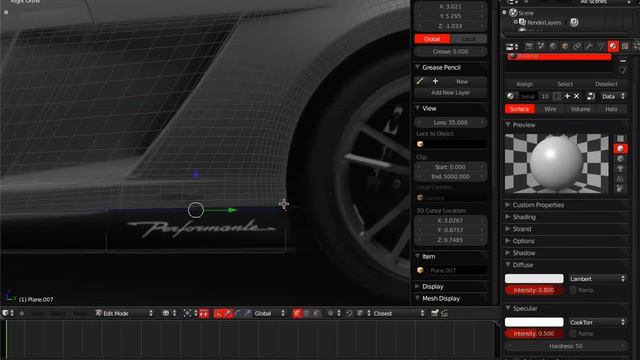Image resolution: width=640 pixels, height=360 pixels.
Task: Click the material Deselect button
Action: click(x=606, y=84)
